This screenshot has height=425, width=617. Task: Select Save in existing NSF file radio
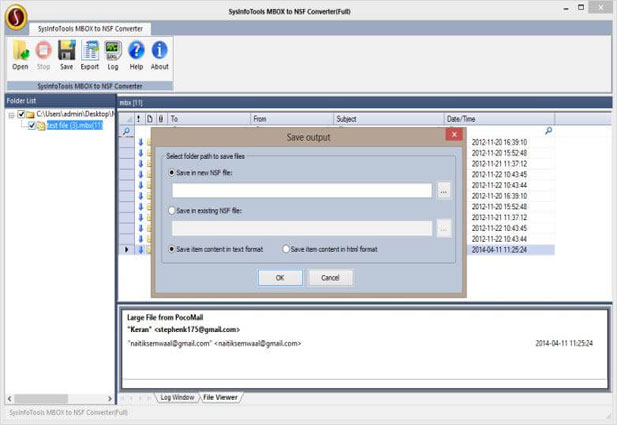click(172, 211)
